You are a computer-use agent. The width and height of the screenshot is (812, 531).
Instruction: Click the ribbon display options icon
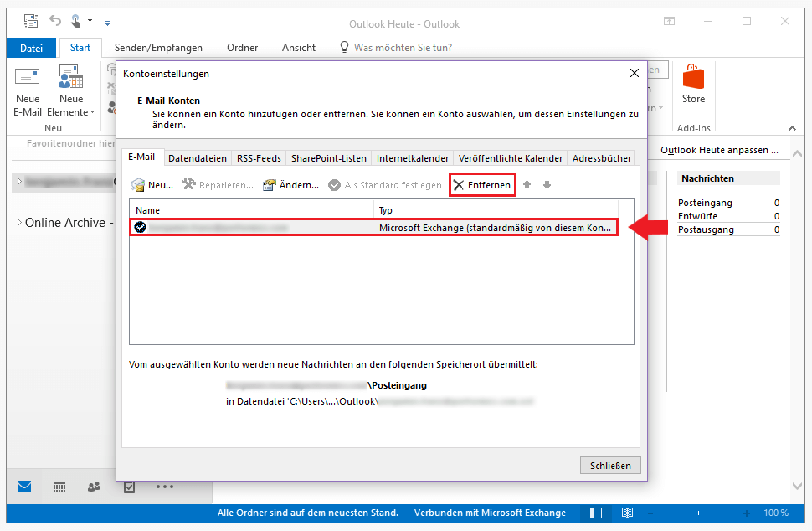[x=669, y=21]
